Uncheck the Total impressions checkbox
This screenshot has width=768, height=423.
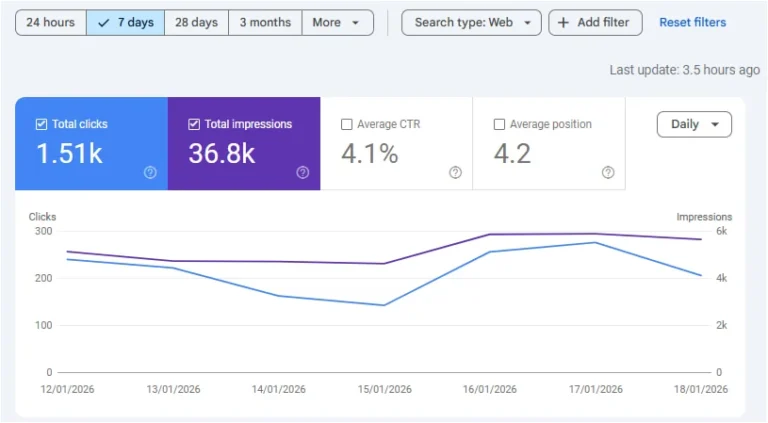194,124
